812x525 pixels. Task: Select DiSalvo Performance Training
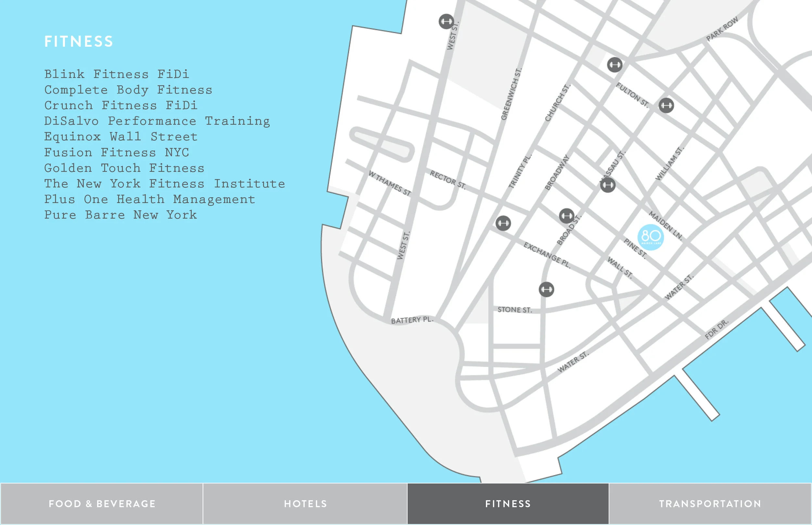(x=157, y=121)
